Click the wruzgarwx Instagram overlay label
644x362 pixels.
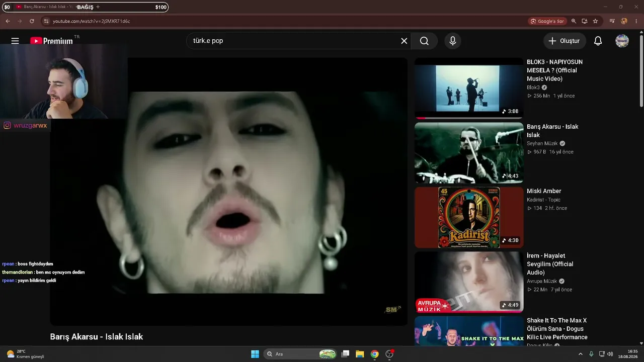(x=25, y=125)
